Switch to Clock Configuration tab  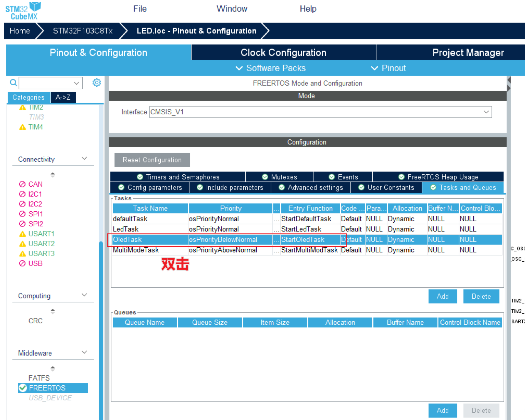283,53
